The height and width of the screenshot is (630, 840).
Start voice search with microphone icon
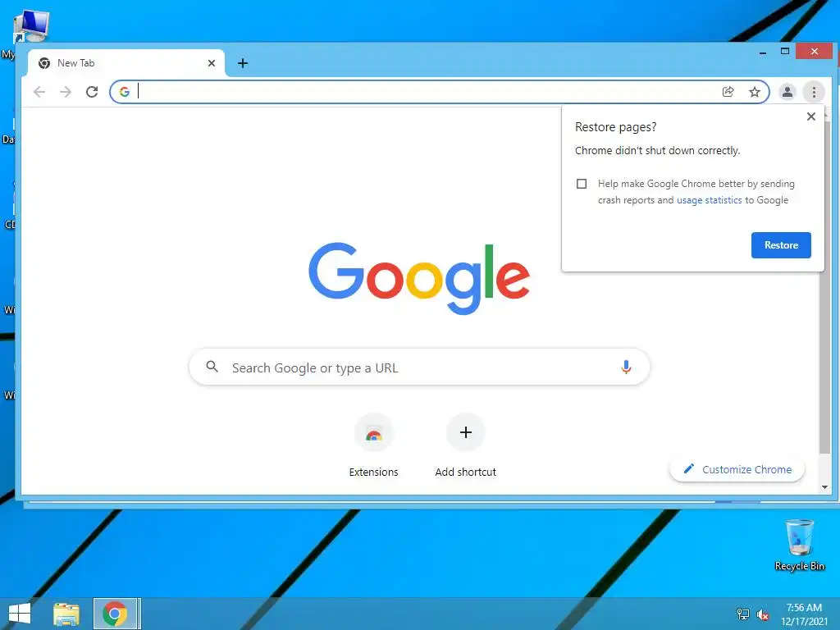(x=626, y=367)
